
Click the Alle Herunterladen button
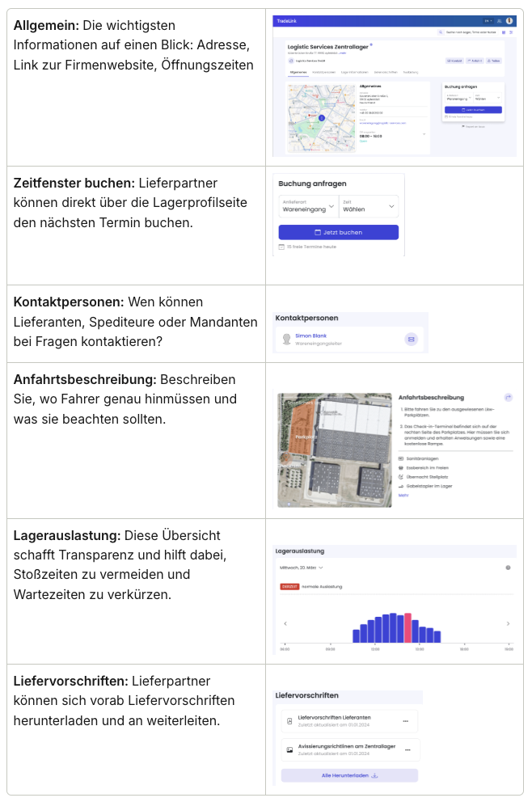349,775
